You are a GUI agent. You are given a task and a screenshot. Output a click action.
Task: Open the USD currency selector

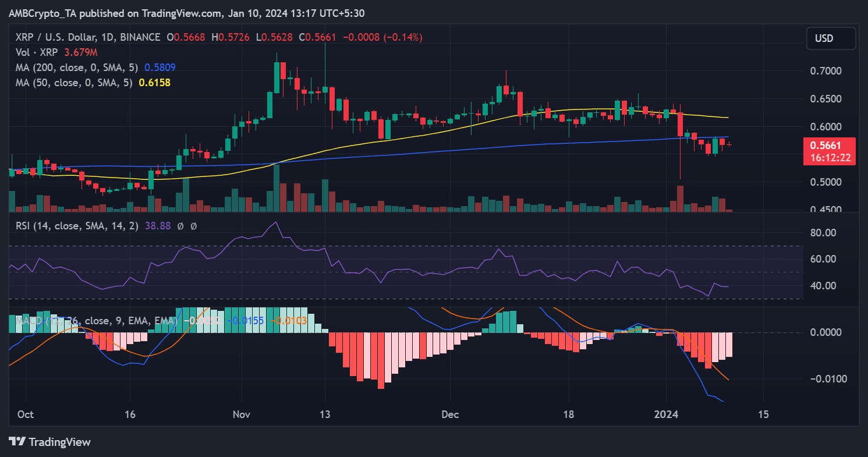click(831, 38)
